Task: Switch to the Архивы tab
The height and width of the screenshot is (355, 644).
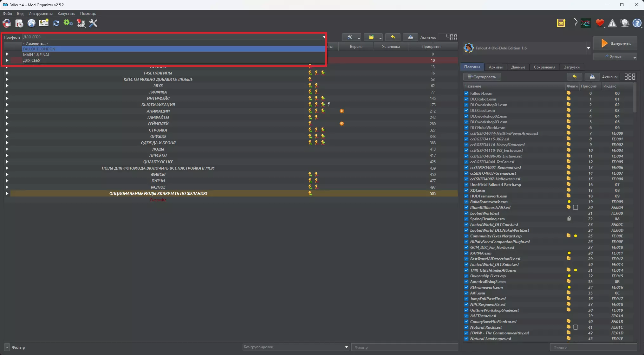Action: click(x=495, y=67)
